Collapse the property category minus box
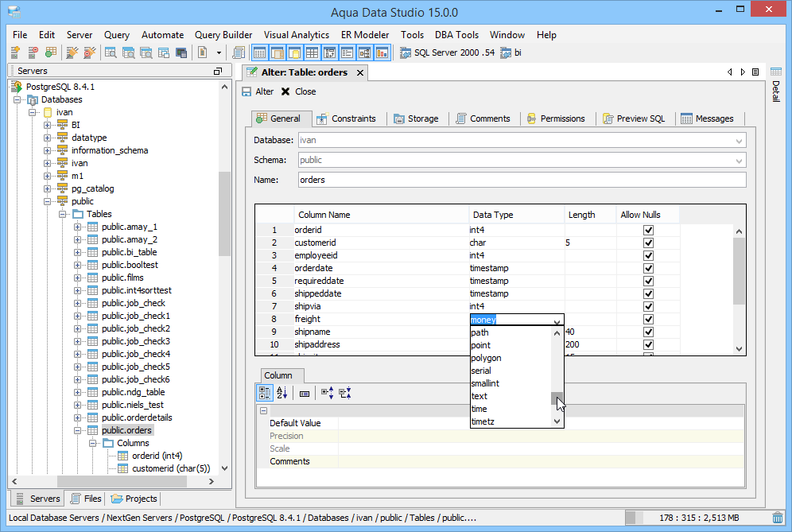792x532 pixels. tap(264, 411)
